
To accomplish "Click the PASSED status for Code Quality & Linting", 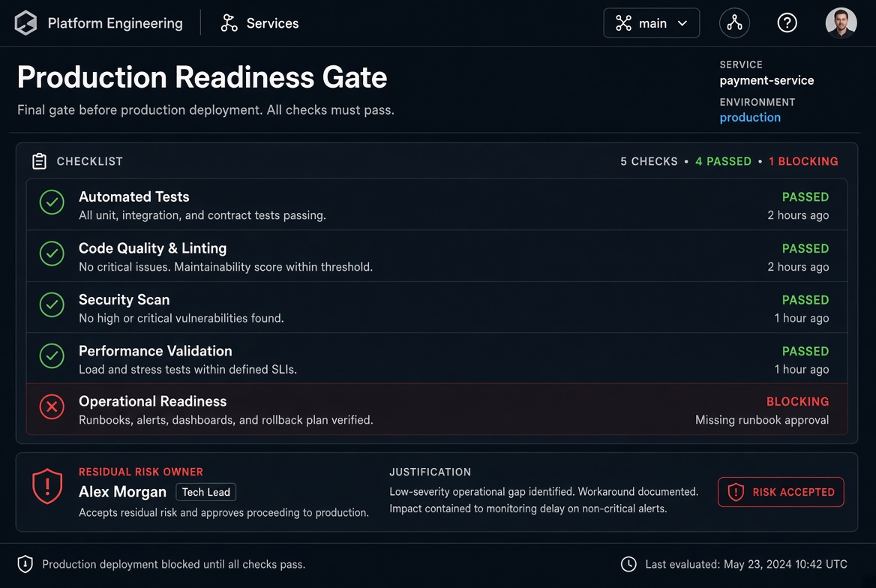I will [x=805, y=248].
